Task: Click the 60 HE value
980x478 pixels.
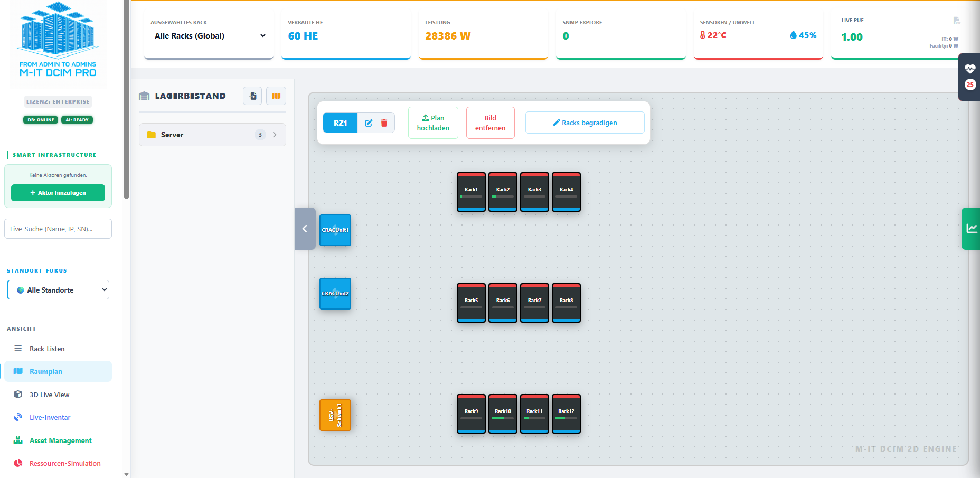Action: [x=303, y=36]
